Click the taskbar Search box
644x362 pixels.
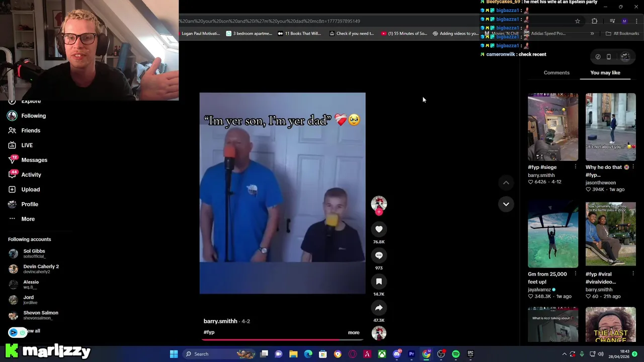pos(219,354)
